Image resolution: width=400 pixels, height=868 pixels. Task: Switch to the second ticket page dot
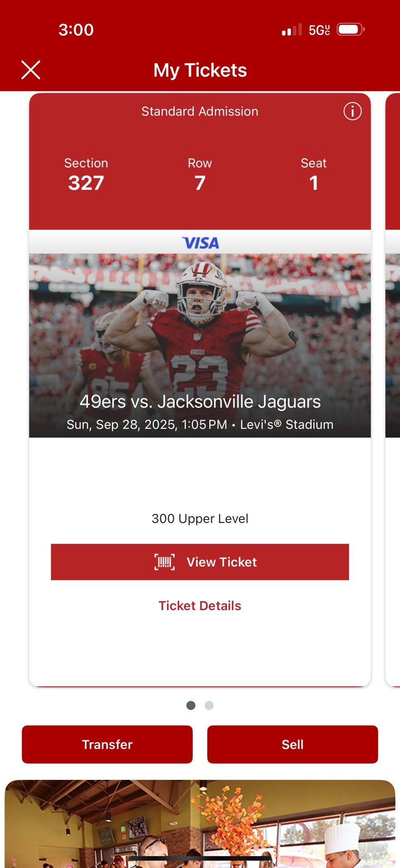(209, 705)
